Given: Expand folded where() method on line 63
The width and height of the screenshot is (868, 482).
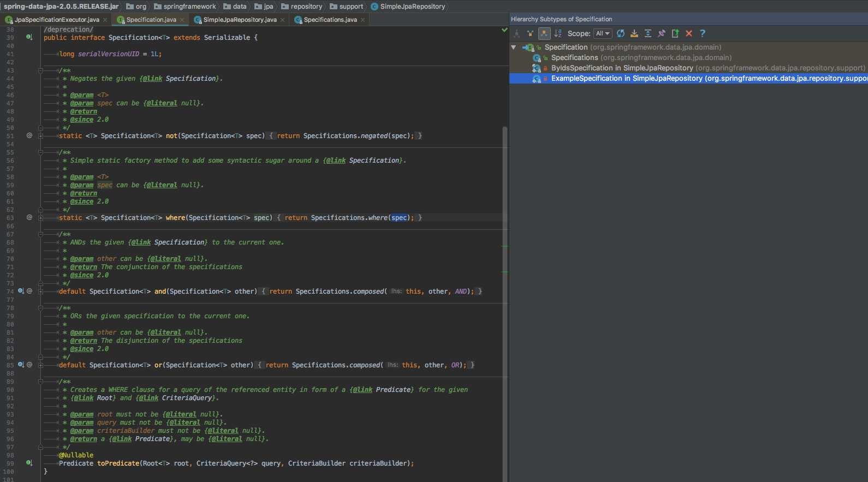Looking at the screenshot, I should 40,218.
